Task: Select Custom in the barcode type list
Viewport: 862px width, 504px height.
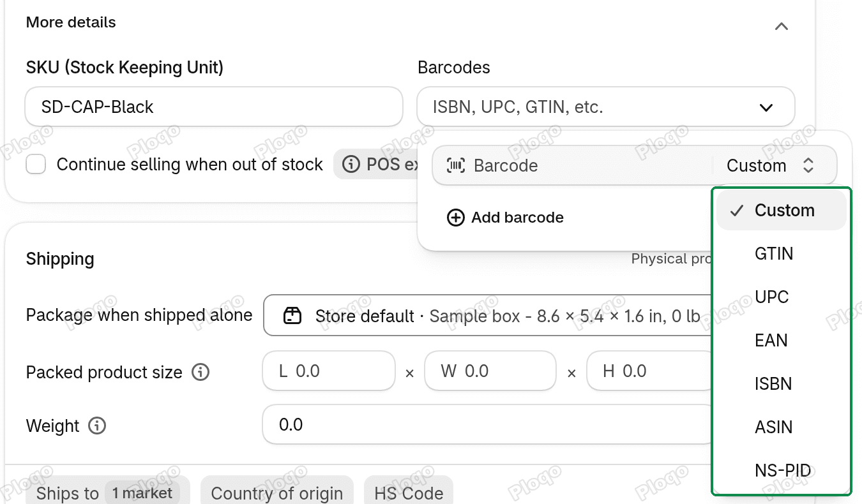Action: coord(782,211)
